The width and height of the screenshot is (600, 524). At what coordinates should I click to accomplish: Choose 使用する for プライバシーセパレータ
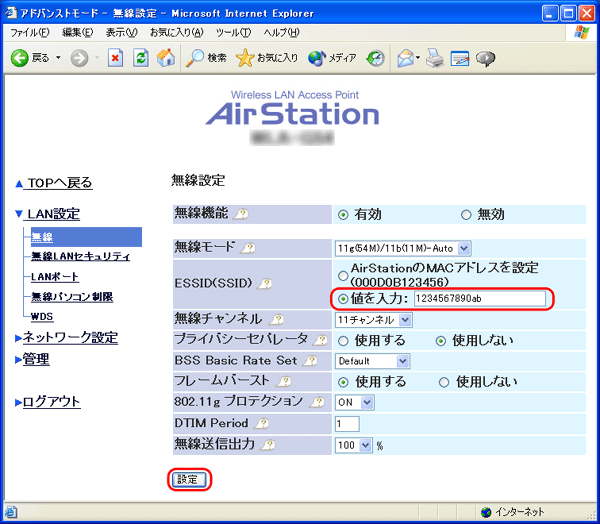tap(343, 340)
